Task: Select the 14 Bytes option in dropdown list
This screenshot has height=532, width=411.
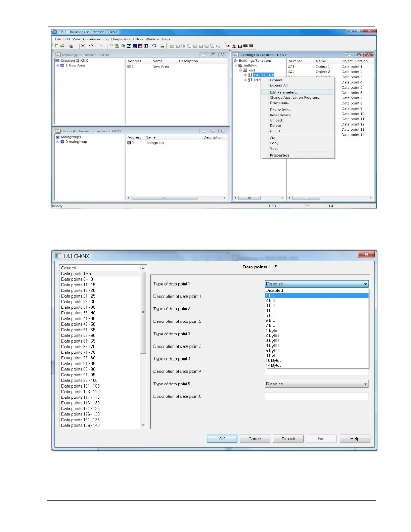Action: click(317, 365)
